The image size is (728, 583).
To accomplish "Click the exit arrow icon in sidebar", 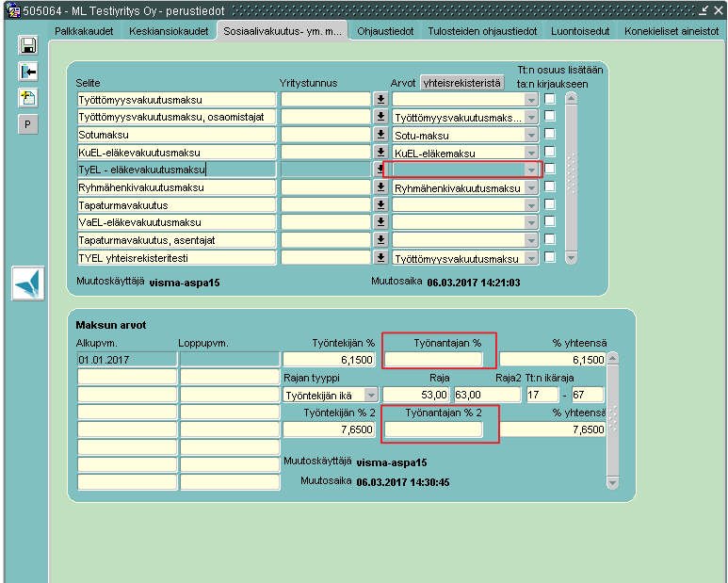I will (x=28, y=72).
